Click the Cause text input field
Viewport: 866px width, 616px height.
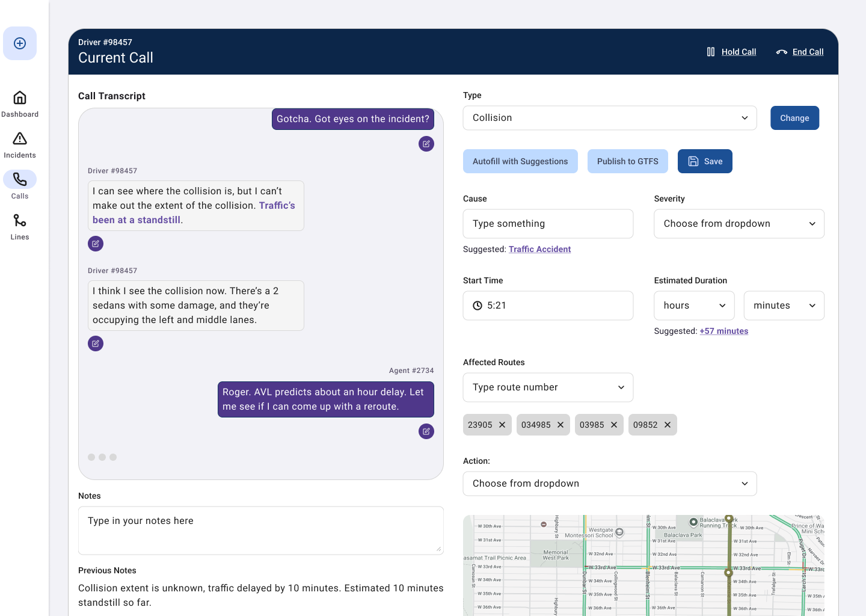(548, 224)
